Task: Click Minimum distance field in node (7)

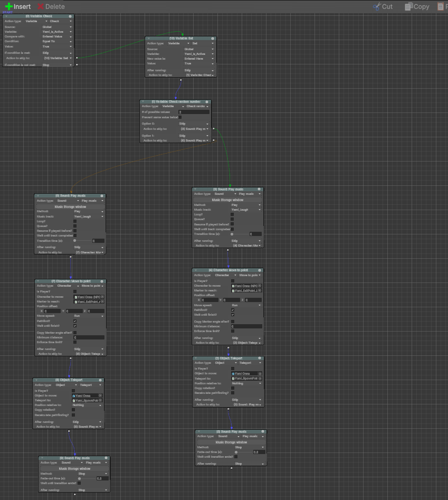Action: (x=89, y=337)
